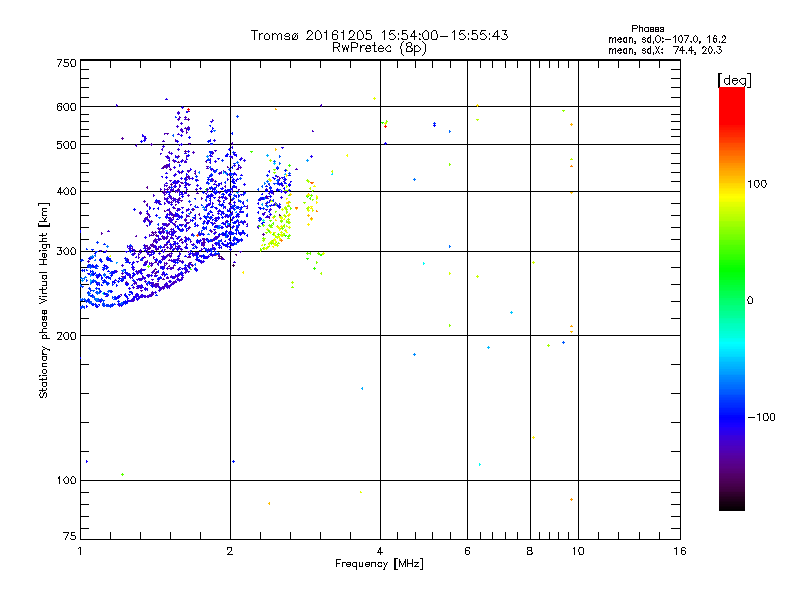This screenshot has width=800, height=600.
Task: Click the 'Frequency [MHz]' x-axis label
Action: (x=379, y=564)
